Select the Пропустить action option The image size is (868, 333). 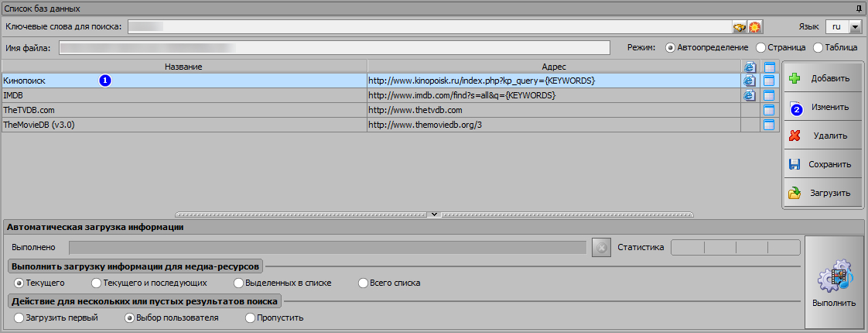[251, 318]
